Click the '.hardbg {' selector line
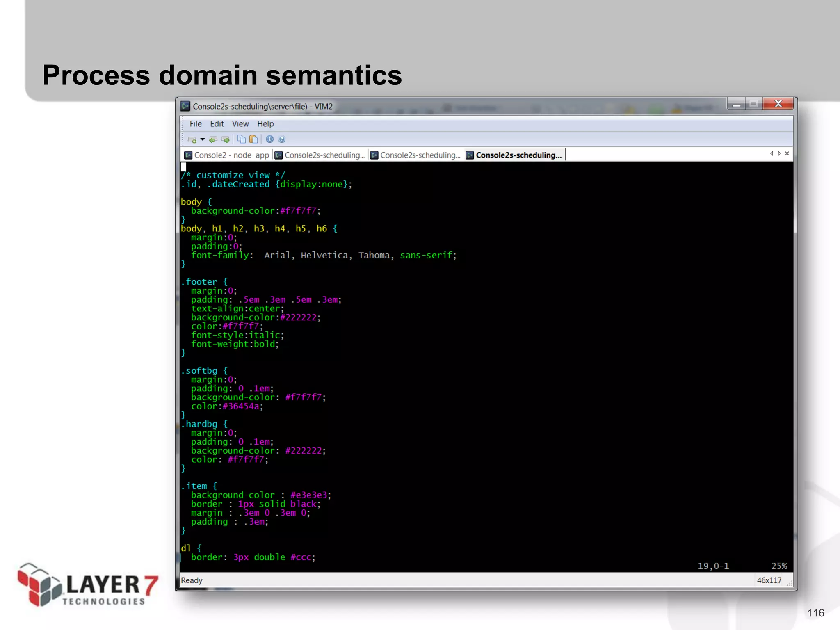Viewport: 840px width, 630px height. point(204,424)
